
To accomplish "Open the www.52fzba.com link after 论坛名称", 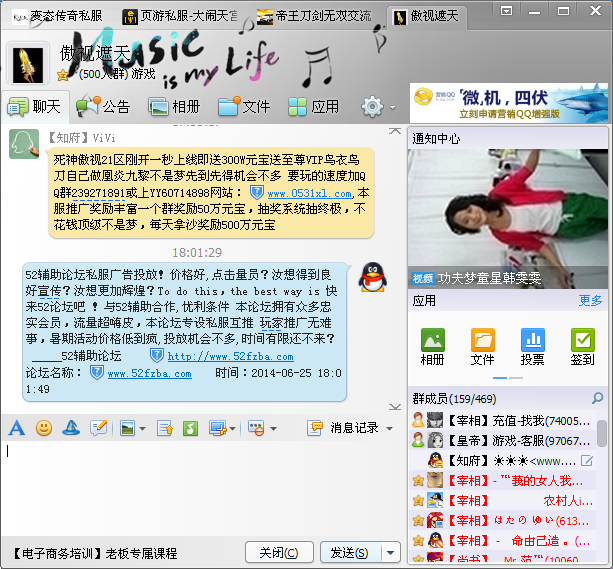I will pos(150,373).
